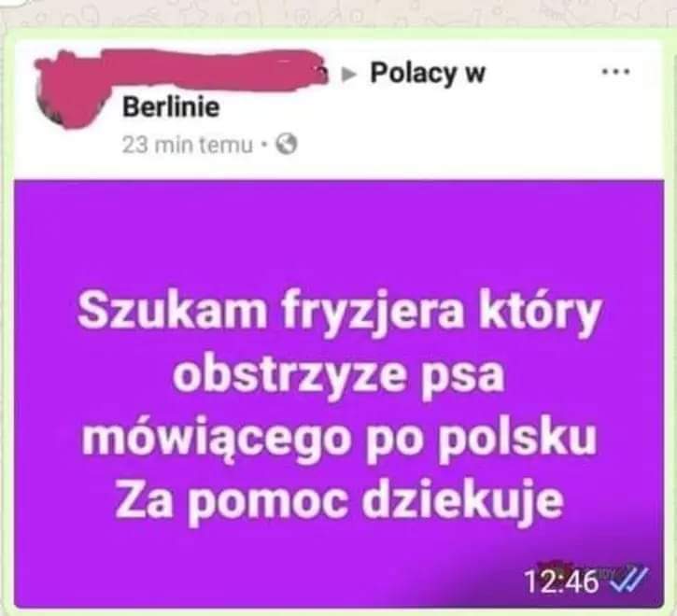This screenshot has height=616, width=677.
Task: Tap the 12:46 message time
Action: (561, 581)
